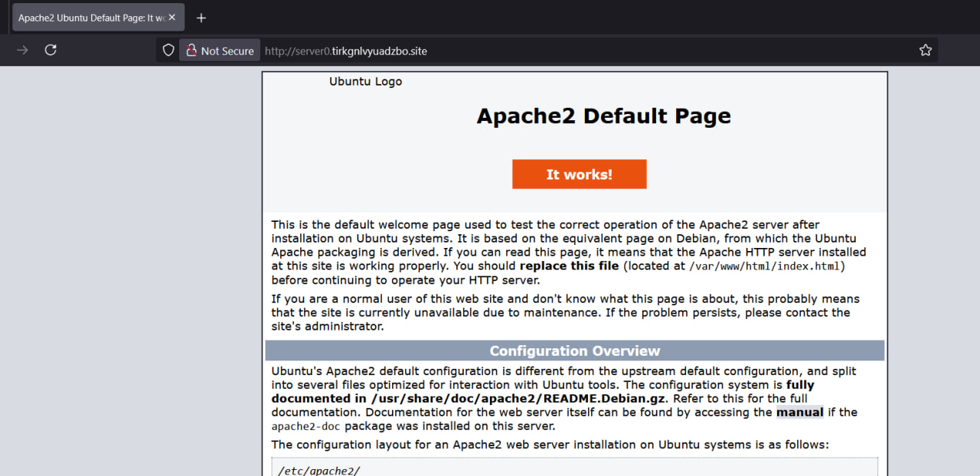Viewport: 980px width, 476px height.
Task: Open a new tab with the plus button
Action: click(x=201, y=18)
